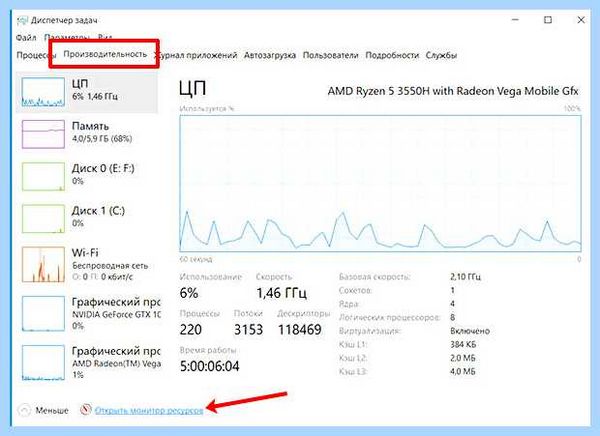Click the Resource Monitor icon
Screen dimensions: 600x436
(x=86, y=410)
